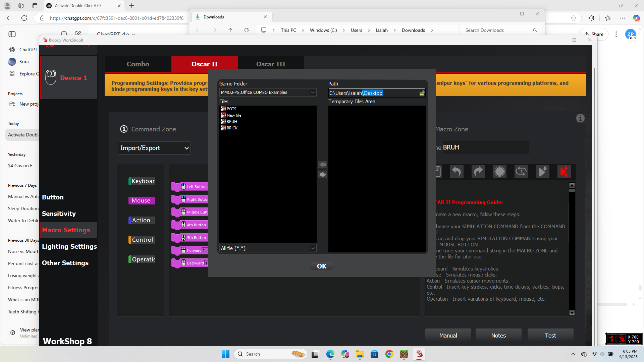This screenshot has width=644, height=362.
Task: Click the Test button
Action: (x=550, y=336)
